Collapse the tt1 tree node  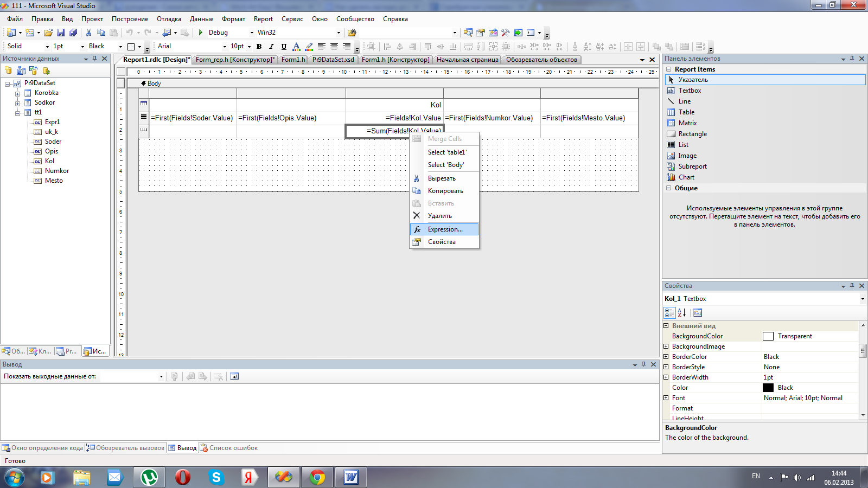pos(18,113)
